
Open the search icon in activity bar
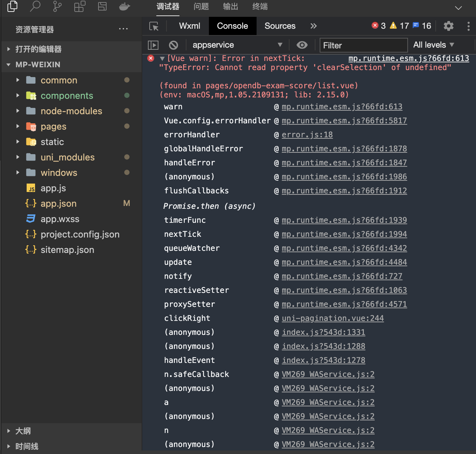35,6
